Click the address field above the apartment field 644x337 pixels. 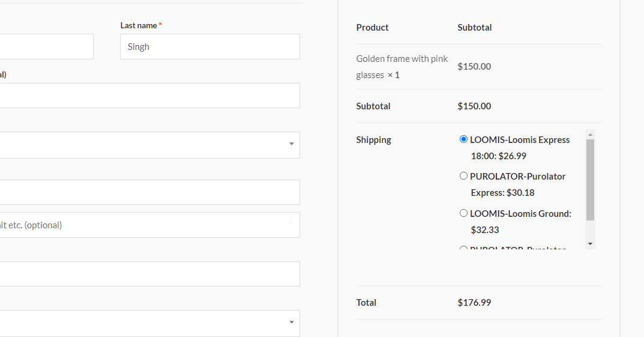pyautogui.click(x=150, y=192)
